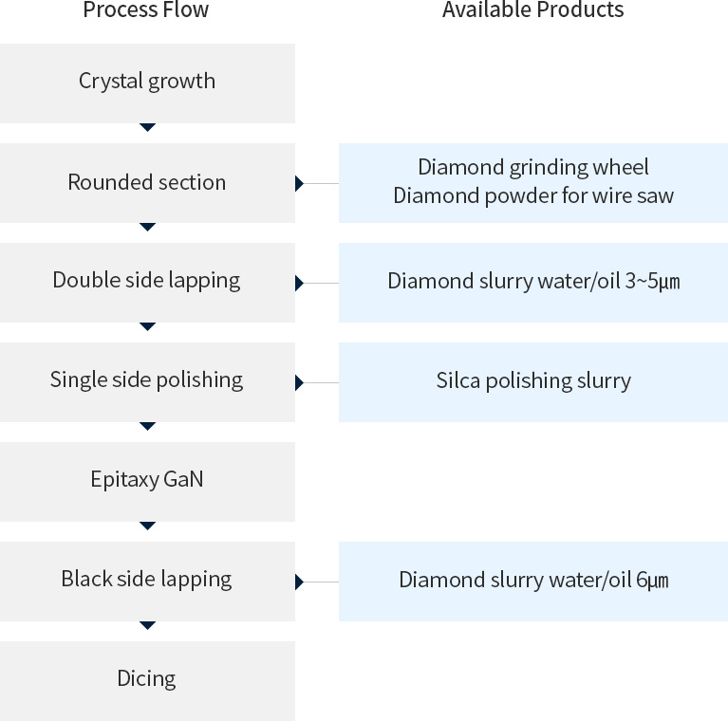This screenshot has width=728, height=721.
Task: Select the Rounded section step
Action: pyautogui.click(x=147, y=183)
